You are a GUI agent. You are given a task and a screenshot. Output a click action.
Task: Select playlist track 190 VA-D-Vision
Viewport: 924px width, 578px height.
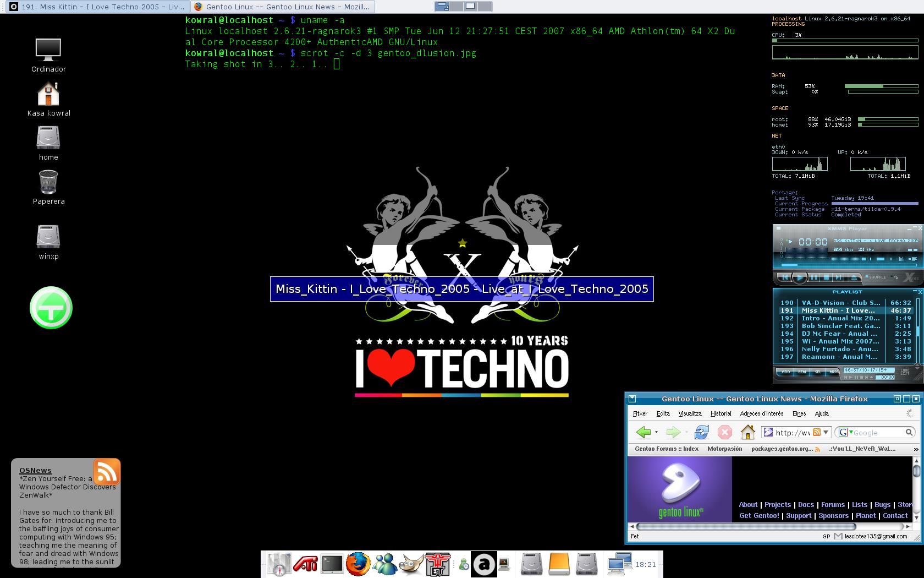tap(845, 303)
